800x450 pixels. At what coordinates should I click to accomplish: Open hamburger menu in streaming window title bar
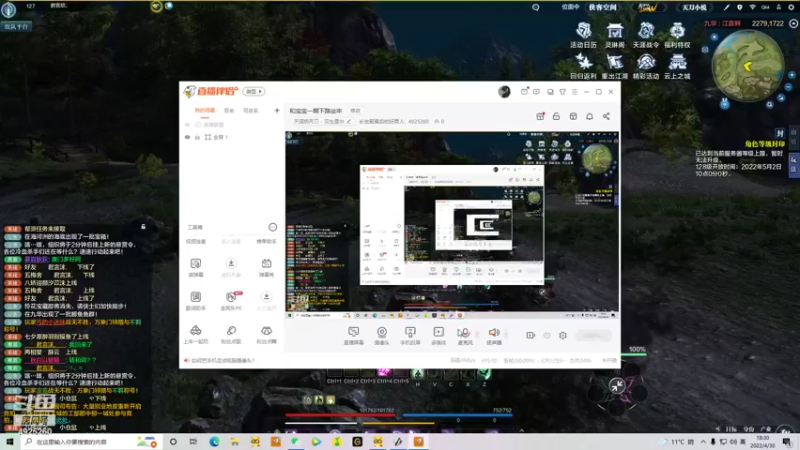574,92
